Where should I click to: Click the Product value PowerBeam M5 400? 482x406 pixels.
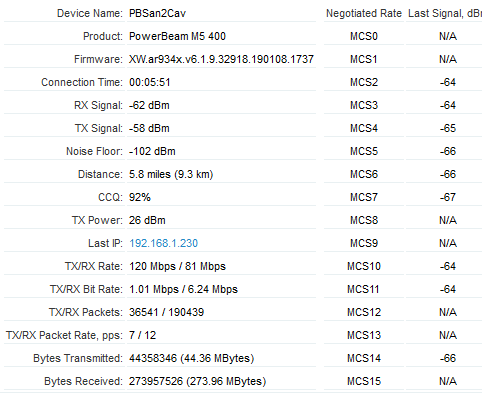[177, 36]
